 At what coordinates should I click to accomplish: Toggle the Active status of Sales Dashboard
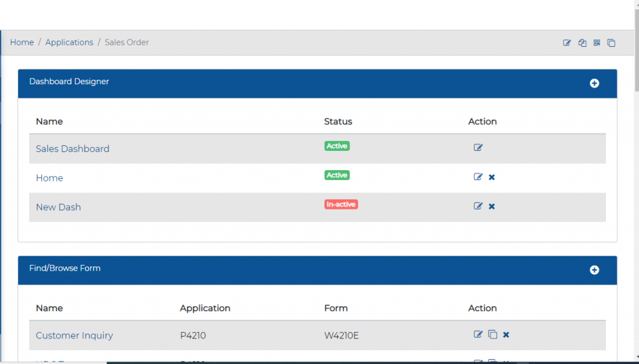[x=336, y=145]
